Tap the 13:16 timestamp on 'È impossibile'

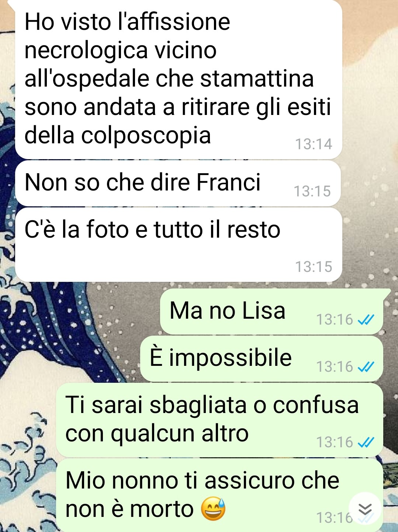pyautogui.click(x=335, y=367)
